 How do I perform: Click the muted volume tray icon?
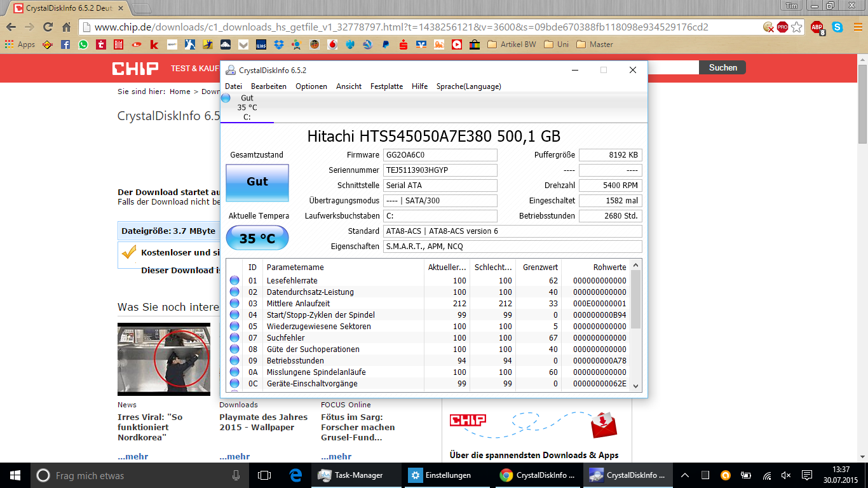coord(786,475)
